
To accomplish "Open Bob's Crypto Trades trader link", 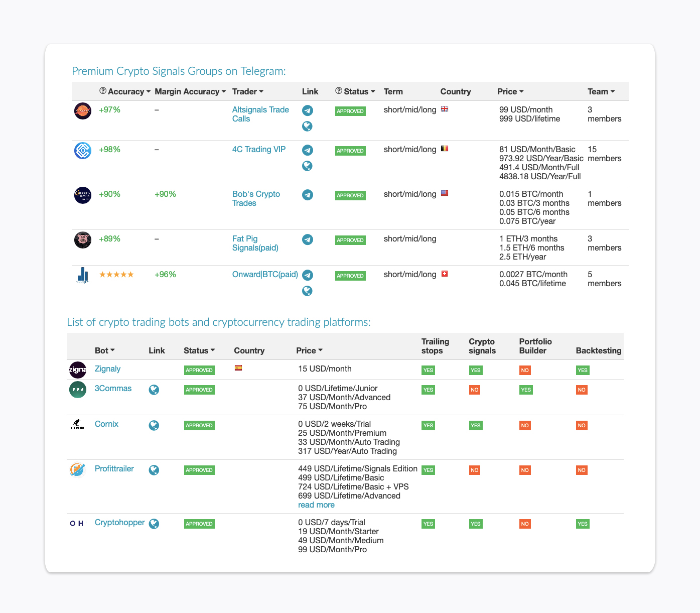I will point(256,198).
